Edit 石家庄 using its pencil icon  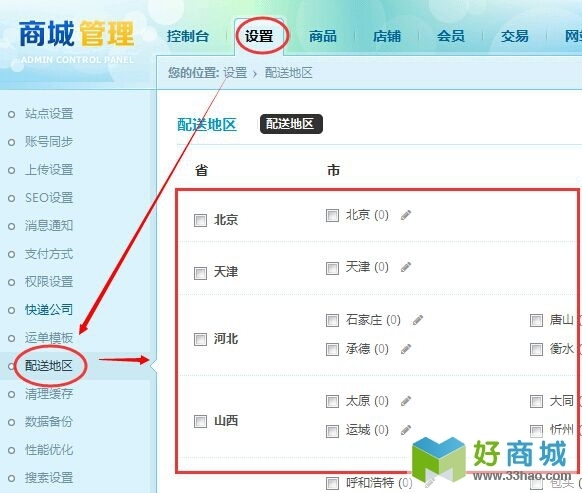pos(418,320)
